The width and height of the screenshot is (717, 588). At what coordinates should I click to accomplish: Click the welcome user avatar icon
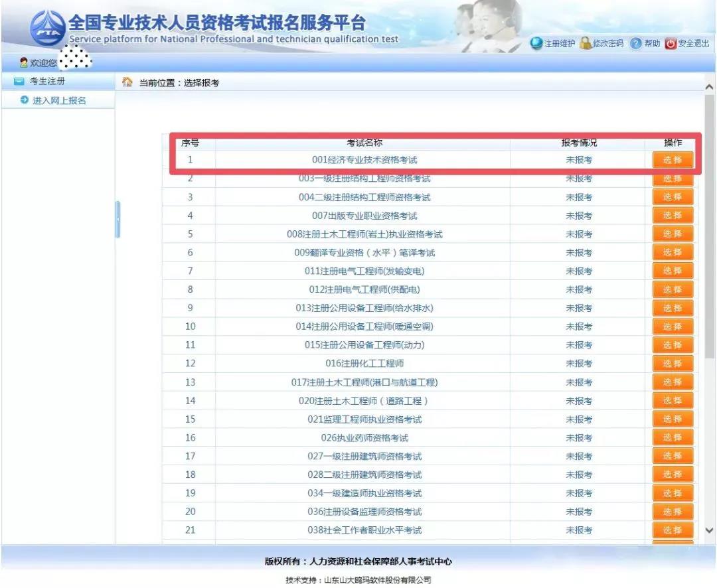[24, 62]
